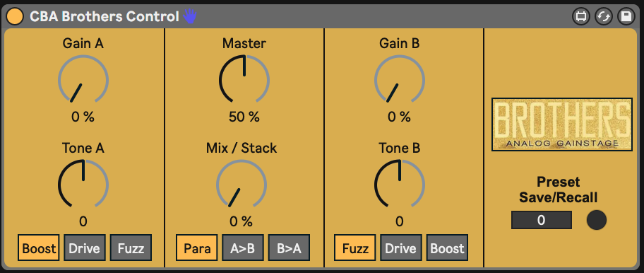Viewport: 644px width, 273px height.
Task: Click the Tone B knob
Action: [400, 184]
